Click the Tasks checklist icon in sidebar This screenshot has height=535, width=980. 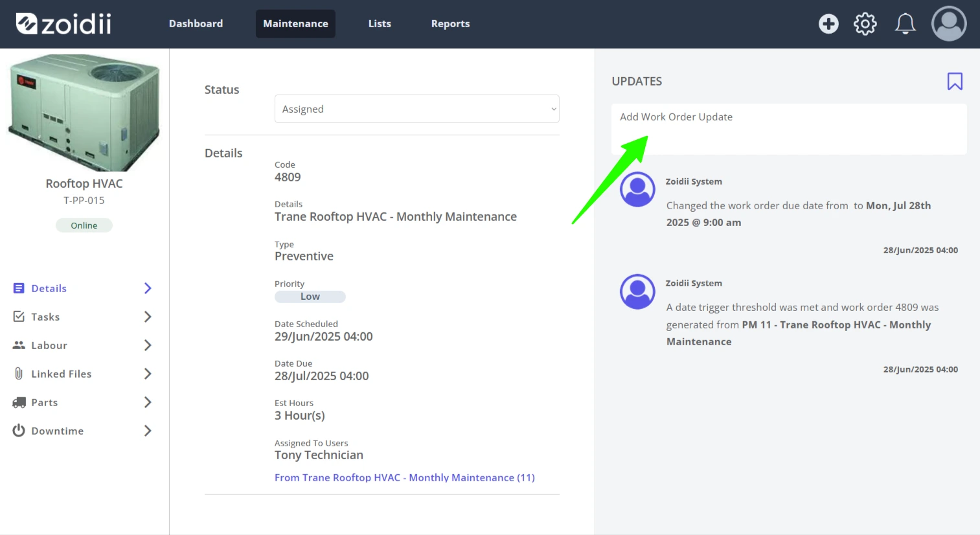[x=19, y=317]
